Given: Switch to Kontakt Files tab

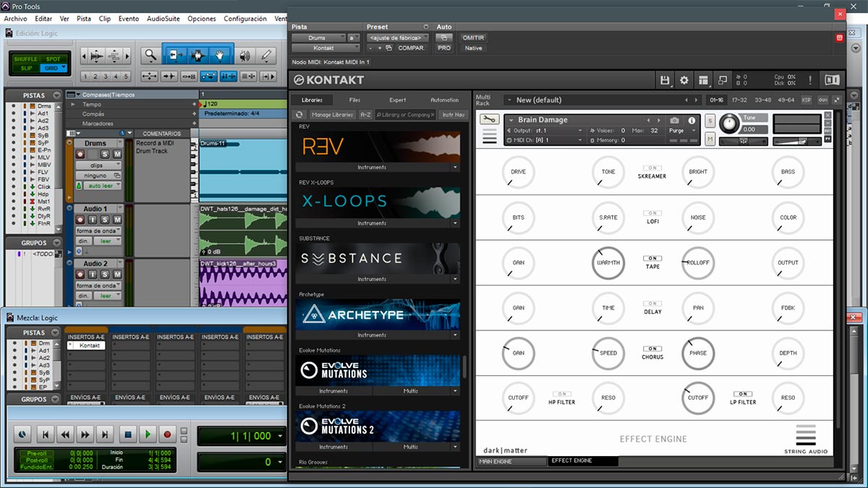Looking at the screenshot, I should [354, 100].
